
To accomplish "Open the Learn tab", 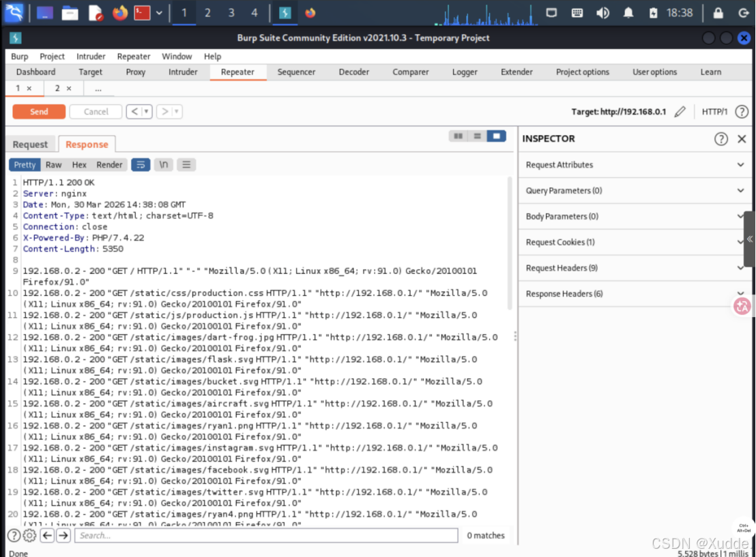I will [711, 72].
